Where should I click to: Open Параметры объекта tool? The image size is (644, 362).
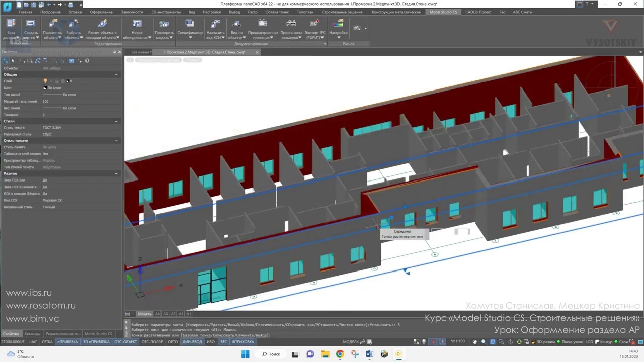click(x=52, y=29)
